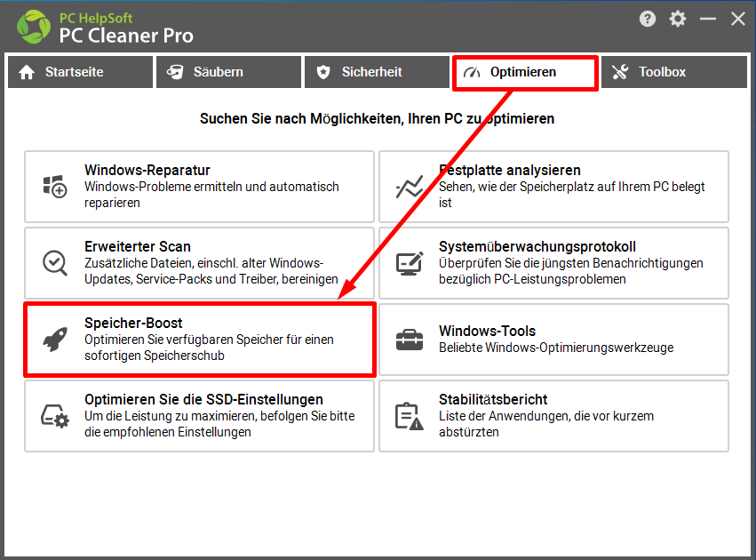756x560 pixels.
Task: Select the Optimieren tab
Action: tap(526, 72)
